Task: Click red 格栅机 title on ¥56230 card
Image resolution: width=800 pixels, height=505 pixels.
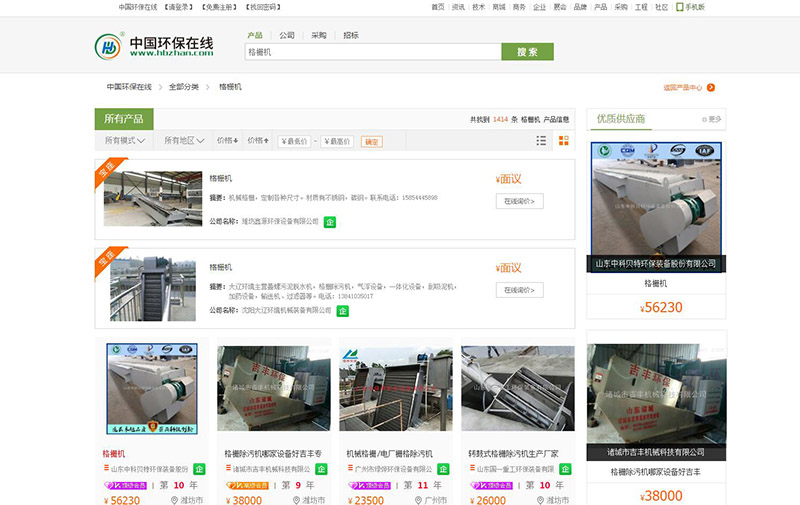Action: tap(114, 453)
